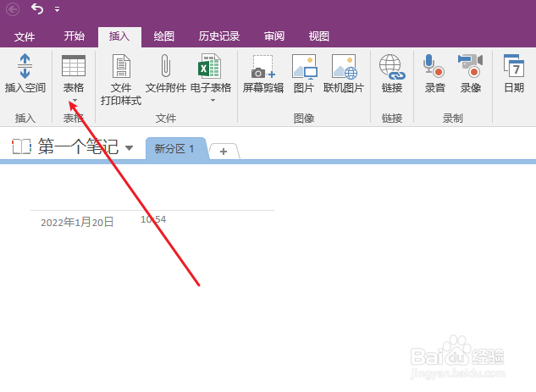Expand the Spreadsheet dropdown arrow
This screenshot has width=536, height=392.
[213, 101]
